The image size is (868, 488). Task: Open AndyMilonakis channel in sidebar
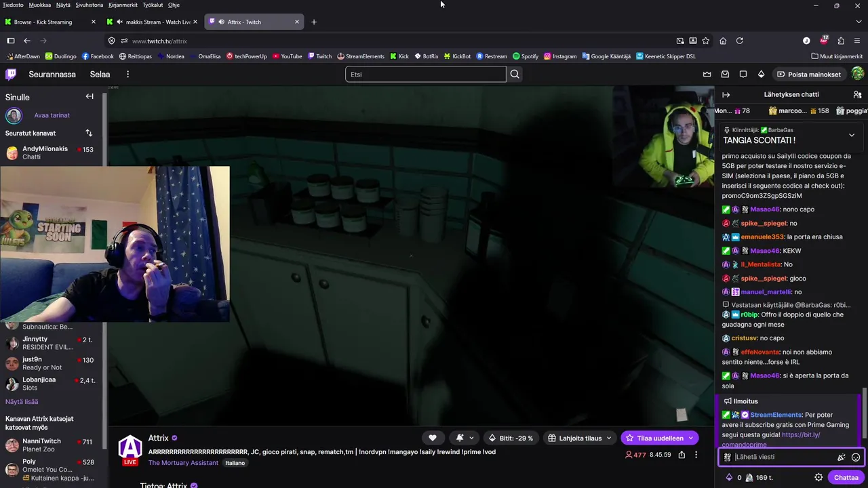click(x=52, y=152)
